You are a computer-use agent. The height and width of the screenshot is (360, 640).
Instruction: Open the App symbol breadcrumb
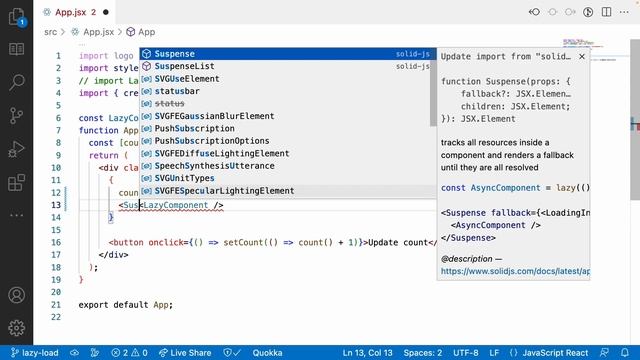tap(141, 32)
